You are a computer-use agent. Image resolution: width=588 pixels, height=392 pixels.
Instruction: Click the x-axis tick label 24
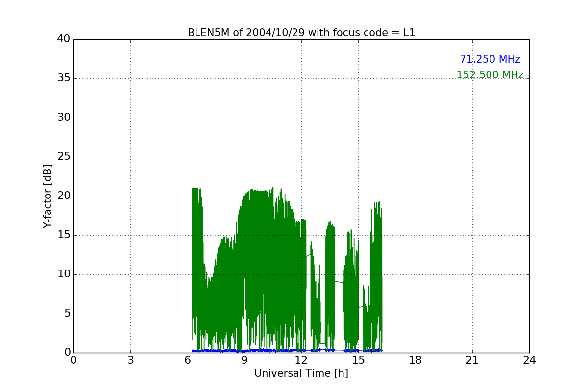pos(529,360)
